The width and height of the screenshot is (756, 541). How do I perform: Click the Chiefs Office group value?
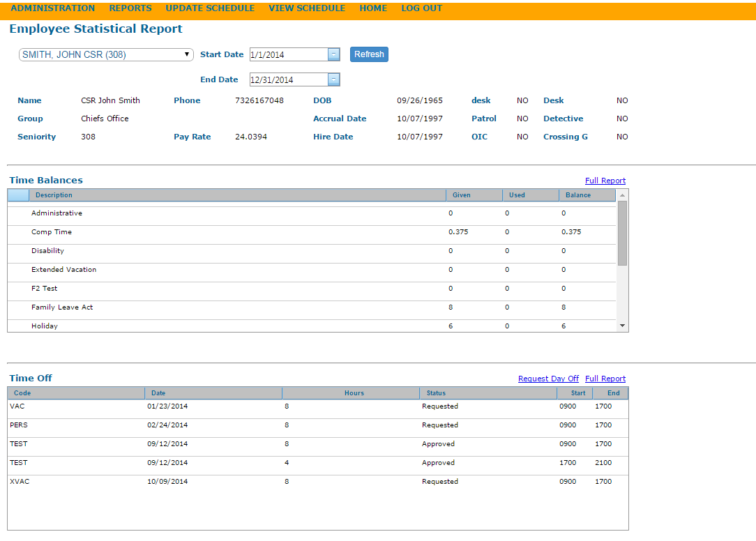pyautogui.click(x=105, y=119)
